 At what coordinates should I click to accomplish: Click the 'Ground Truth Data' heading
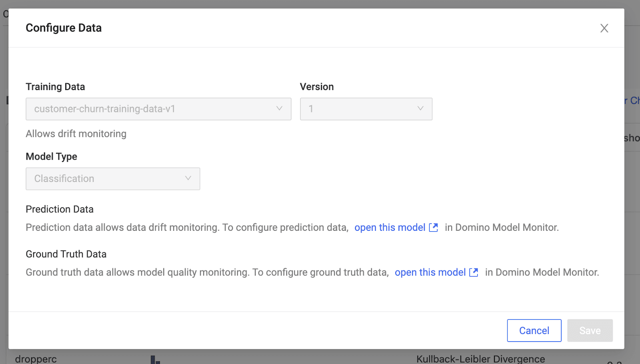66,254
